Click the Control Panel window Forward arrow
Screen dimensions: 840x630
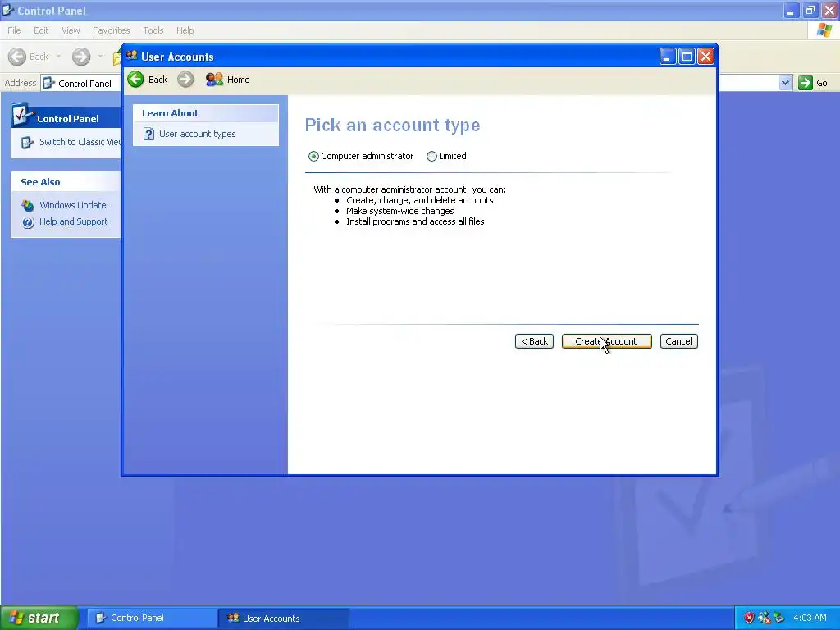[x=81, y=57]
